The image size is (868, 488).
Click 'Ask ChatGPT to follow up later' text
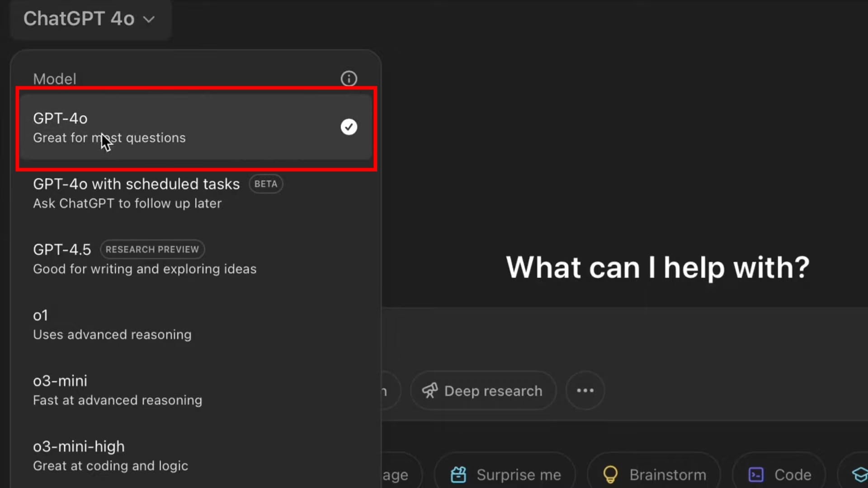click(x=127, y=203)
